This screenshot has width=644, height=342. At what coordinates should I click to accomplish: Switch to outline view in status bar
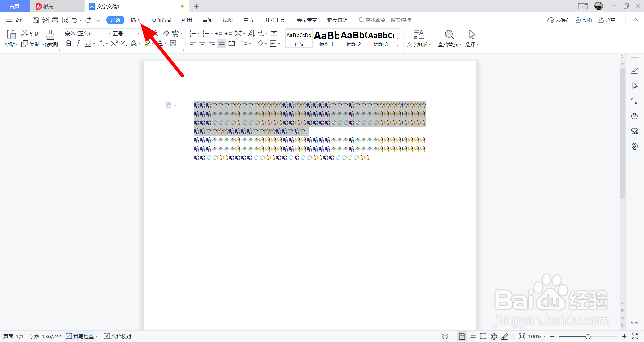point(473,336)
